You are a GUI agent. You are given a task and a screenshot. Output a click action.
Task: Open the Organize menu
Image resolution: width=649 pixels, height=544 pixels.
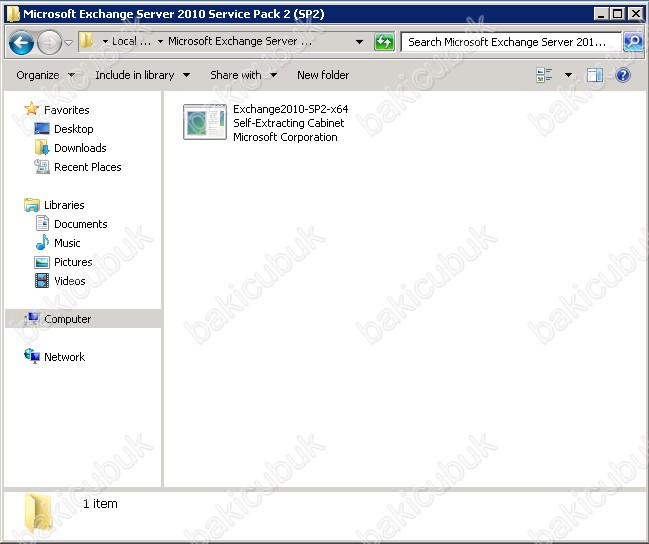(x=46, y=75)
